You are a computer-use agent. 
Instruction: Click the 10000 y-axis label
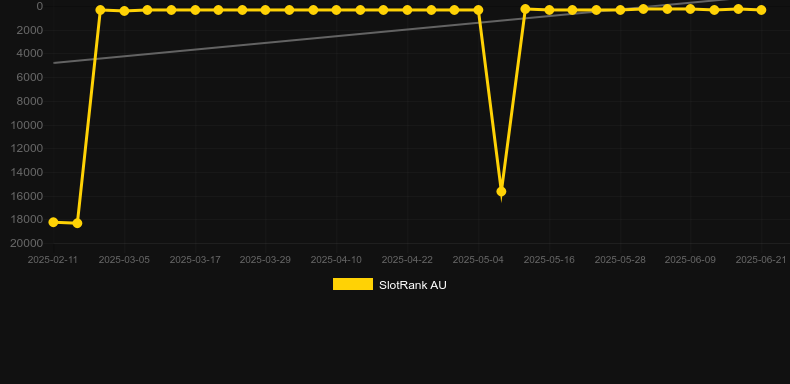point(27,125)
